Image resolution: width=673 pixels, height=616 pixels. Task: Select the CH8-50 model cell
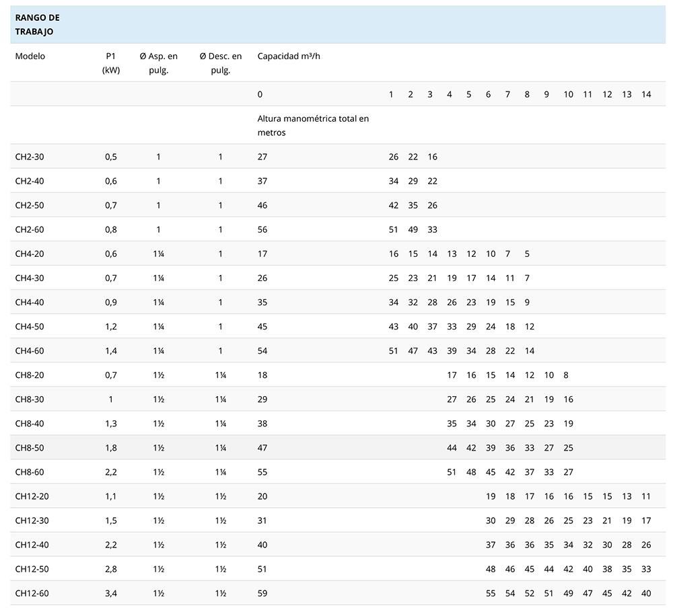(30, 447)
